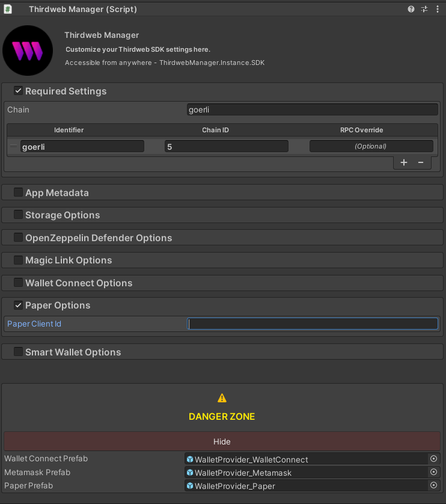Click the Metamask Prefab label
Image resolution: width=446 pixels, height=504 pixels.
tap(37, 472)
